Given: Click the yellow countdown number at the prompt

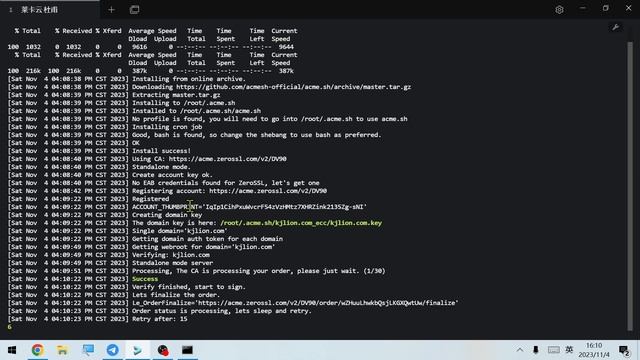Looking at the screenshot, I should pos(9,327).
